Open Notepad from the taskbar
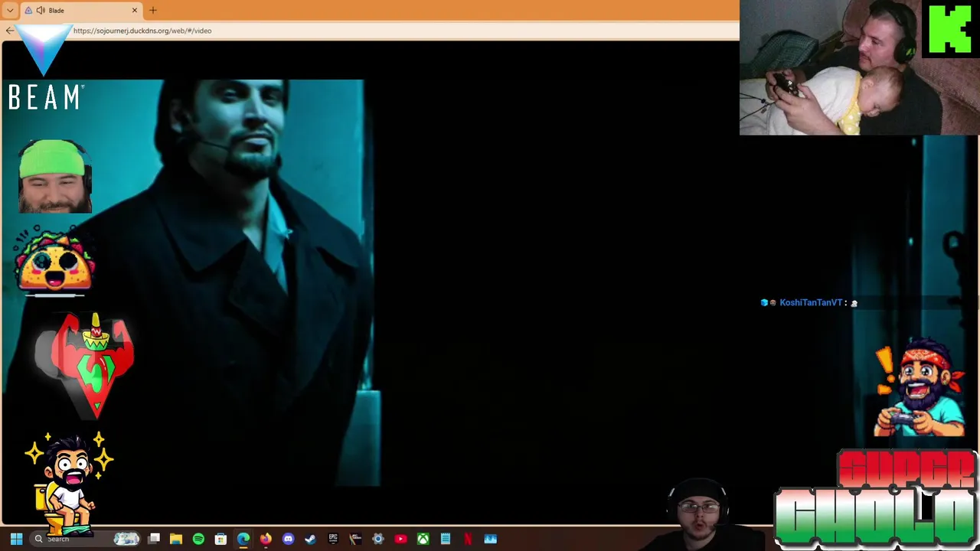The height and width of the screenshot is (551, 980). (x=445, y=539)
